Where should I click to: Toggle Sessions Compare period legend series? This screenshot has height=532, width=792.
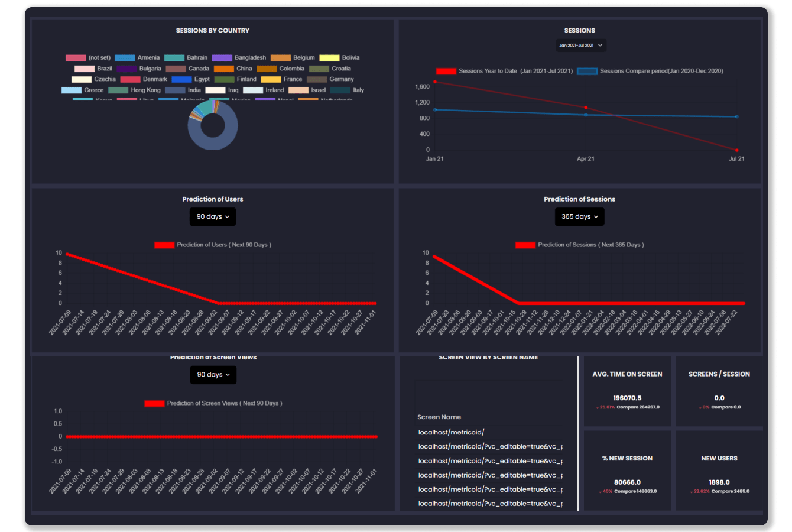(650, 71)
